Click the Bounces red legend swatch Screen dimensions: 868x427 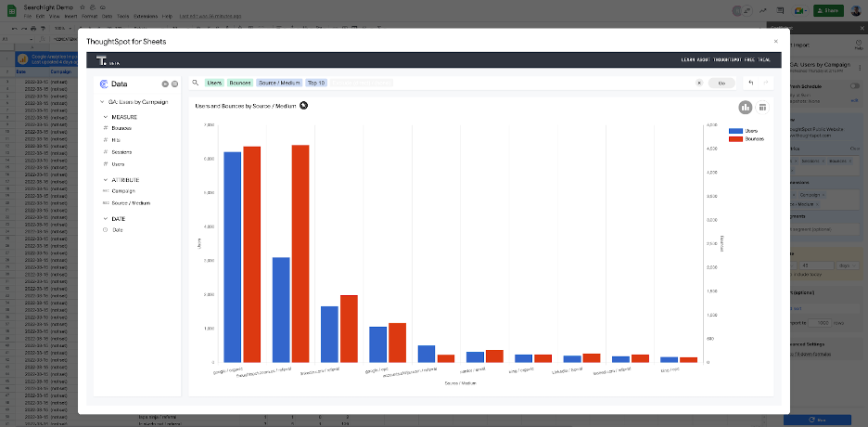[735, 139]
